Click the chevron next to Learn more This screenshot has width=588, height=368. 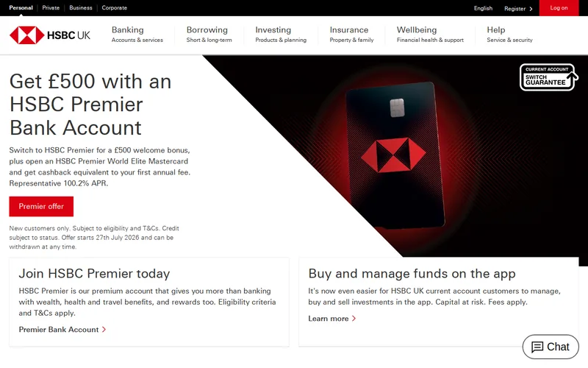tap(354, 319)
